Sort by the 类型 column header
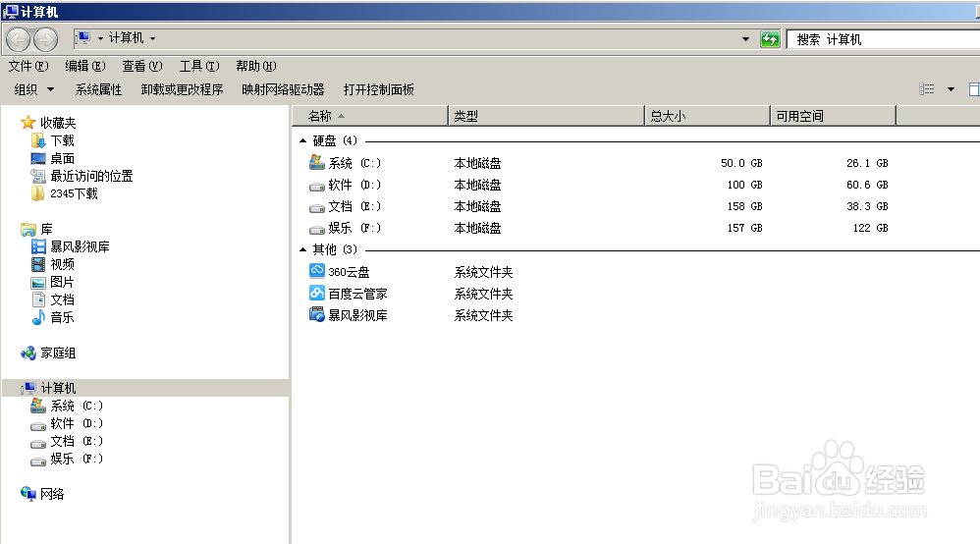This screenshot has width=980, height=544. [546, 116]
